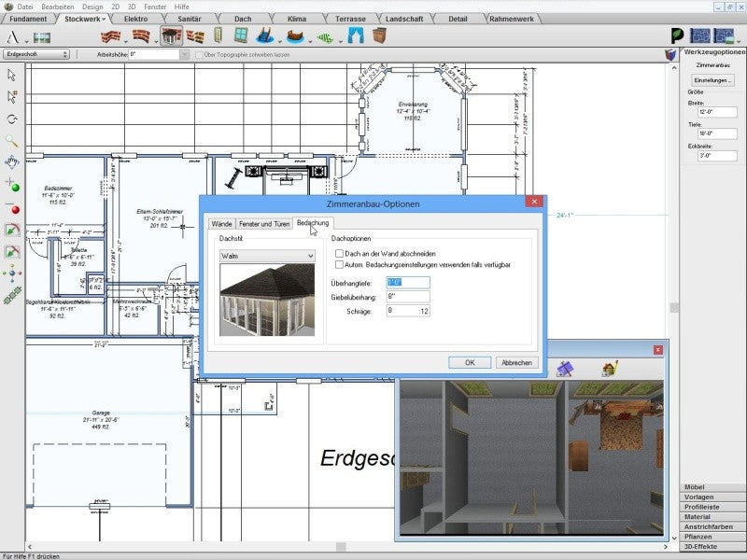Screen dimensions: 747x560
Task: Expand the railing tool dropdown arrow
Action: [310, 42]
